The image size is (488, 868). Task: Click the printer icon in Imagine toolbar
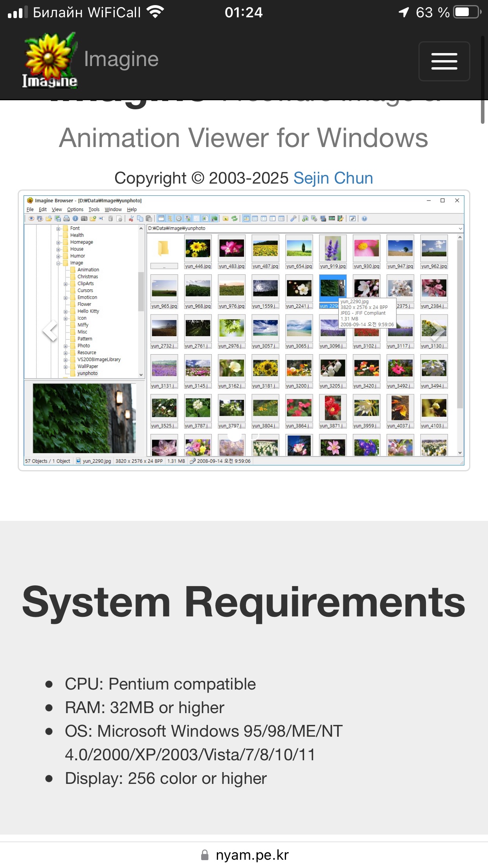[x=66, y=219]
